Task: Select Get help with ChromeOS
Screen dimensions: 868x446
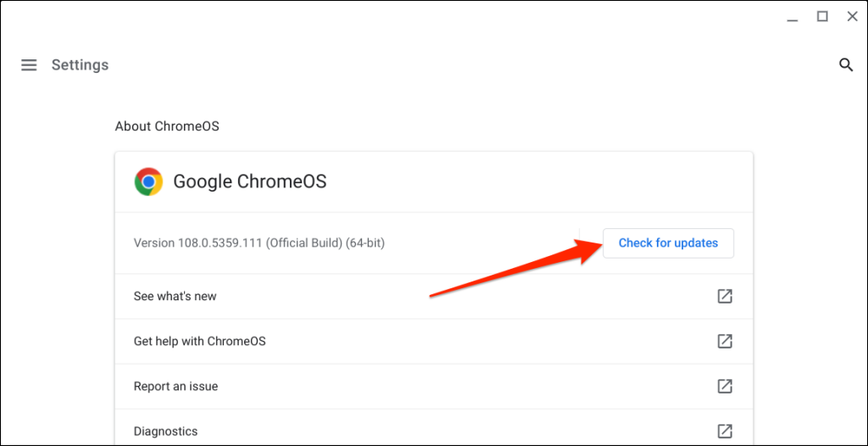Action: tap(199, 341)
